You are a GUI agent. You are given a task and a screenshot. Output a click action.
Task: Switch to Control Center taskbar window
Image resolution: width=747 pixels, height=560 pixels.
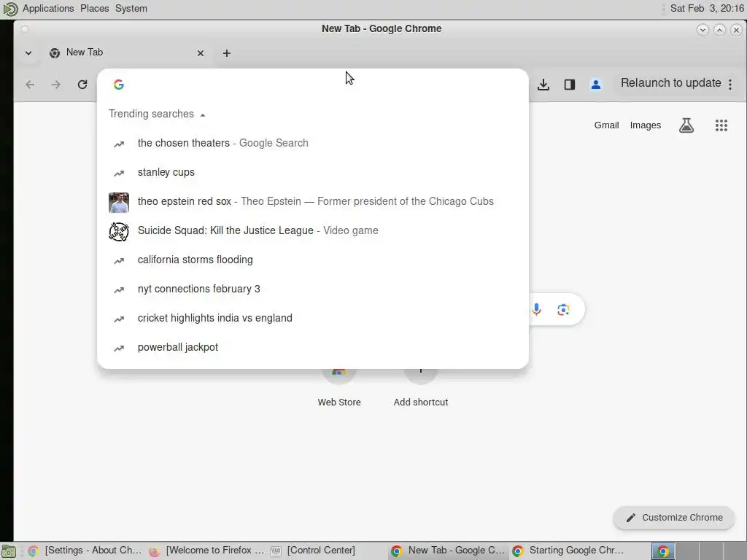pos(328,551)
